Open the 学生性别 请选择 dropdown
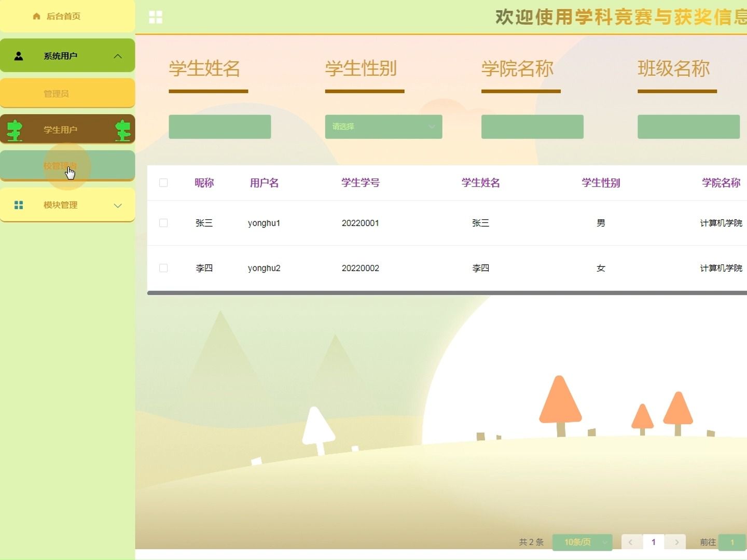 pos(383,127)
